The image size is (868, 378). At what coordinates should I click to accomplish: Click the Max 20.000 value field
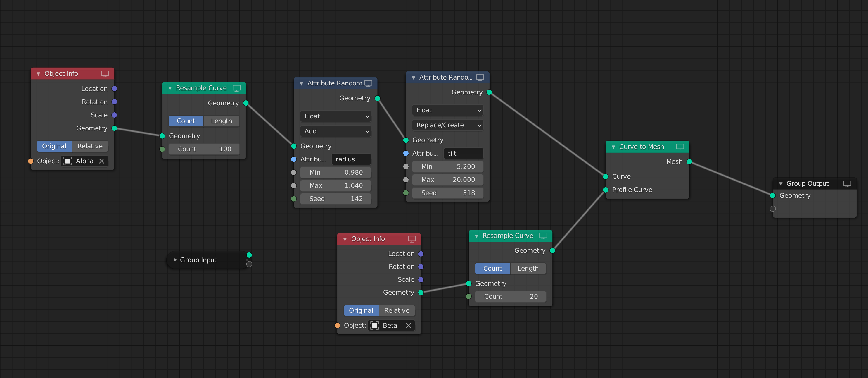coord(447,180)
